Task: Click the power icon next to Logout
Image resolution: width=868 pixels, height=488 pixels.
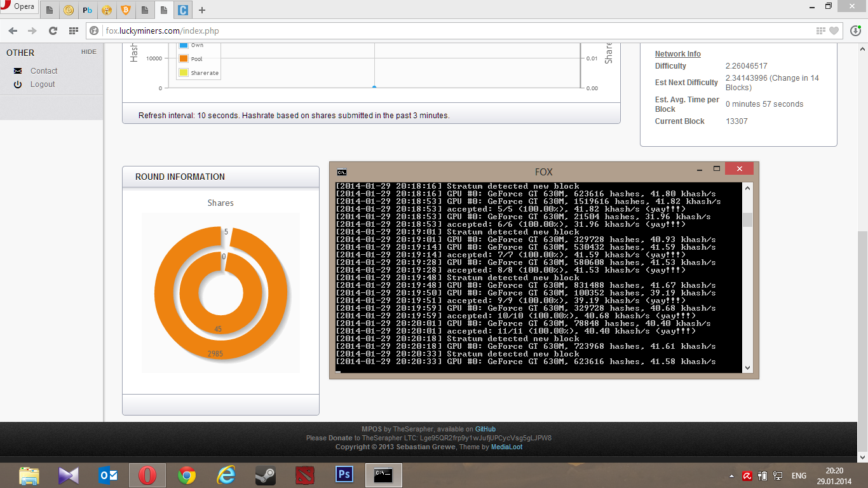Action: tap(18, 85)
